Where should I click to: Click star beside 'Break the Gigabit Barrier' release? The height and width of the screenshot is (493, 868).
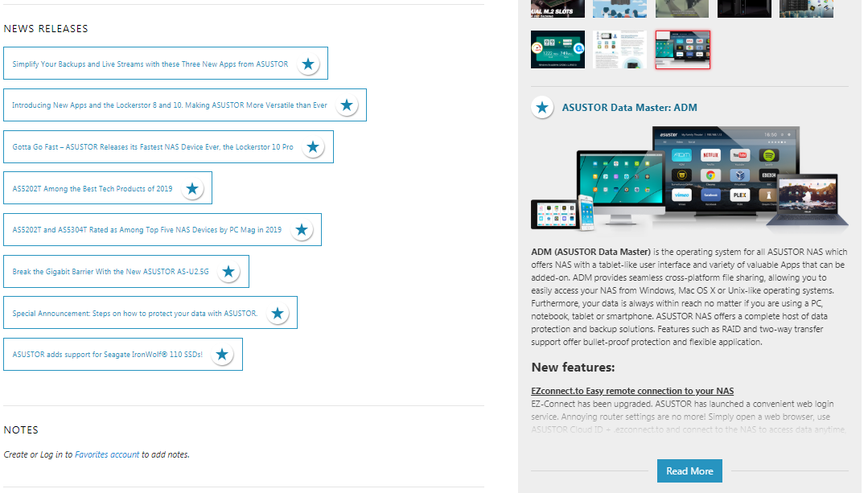click(228, 272)
